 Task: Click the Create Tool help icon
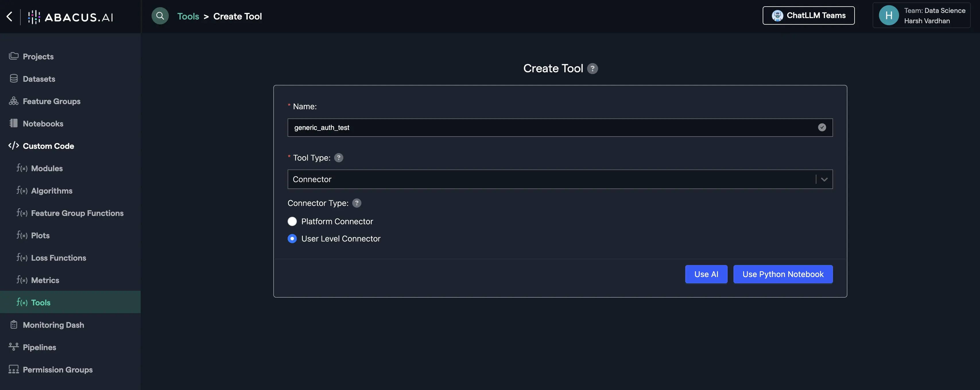pos(592,69)
